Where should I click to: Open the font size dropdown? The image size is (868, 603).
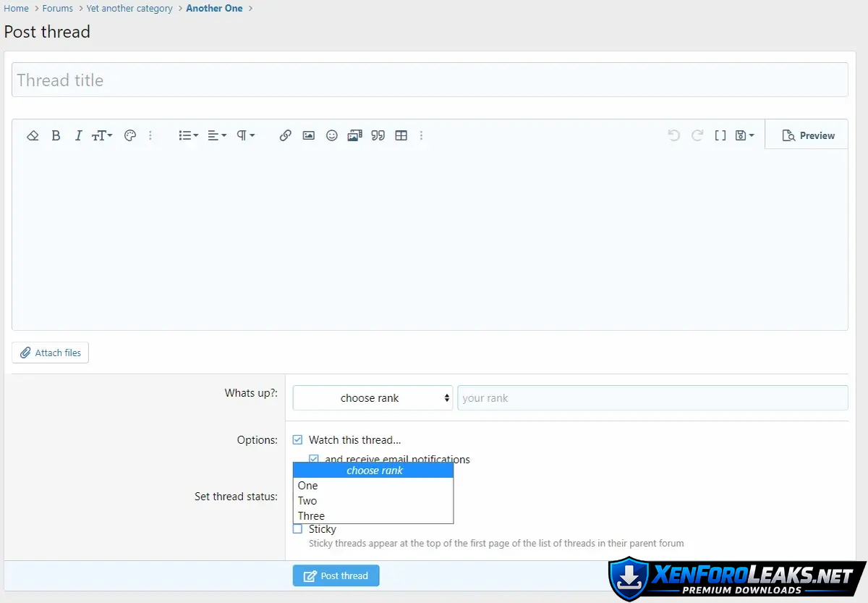(x=102, y=135)
